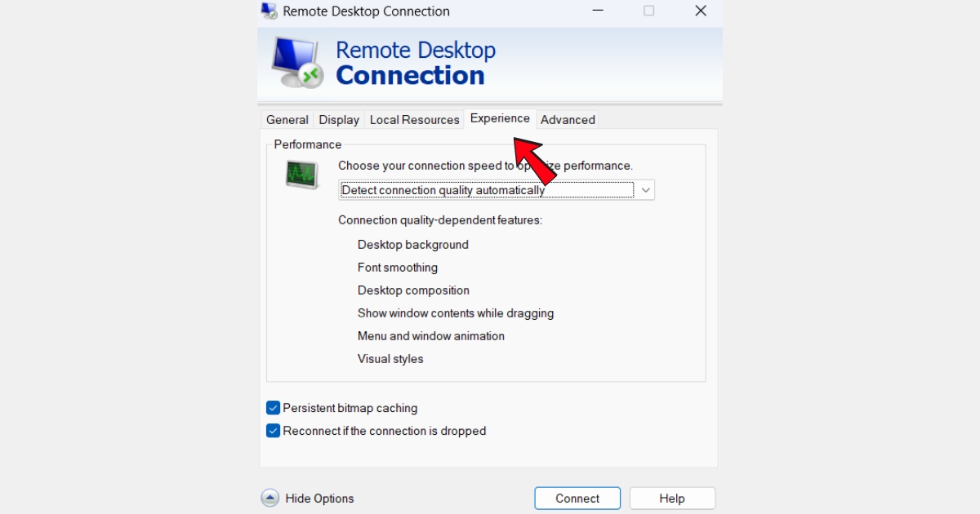Click the Hide Options circular arrow icon
The width and height of the screenshot is (980, 514).
[270, 498]
